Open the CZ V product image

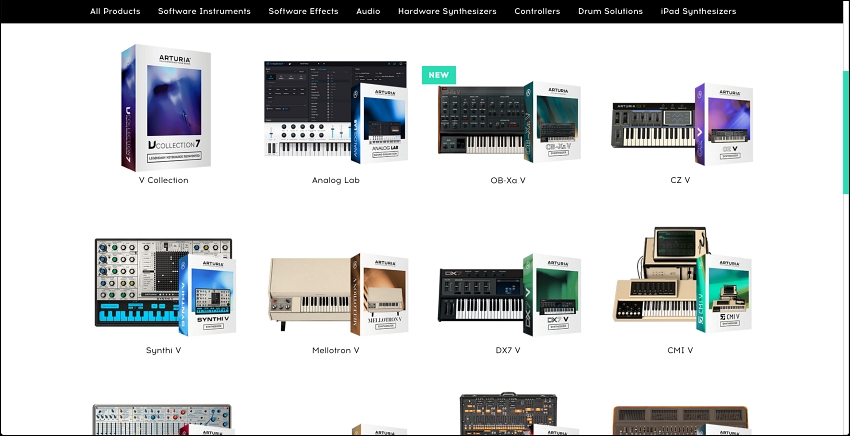click(682, 124)
